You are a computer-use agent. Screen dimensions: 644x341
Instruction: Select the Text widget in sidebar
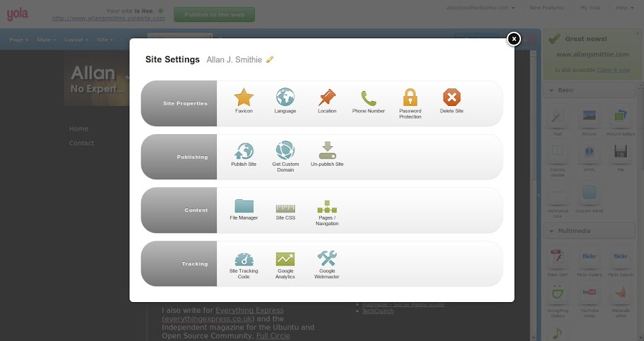[557, 122]
